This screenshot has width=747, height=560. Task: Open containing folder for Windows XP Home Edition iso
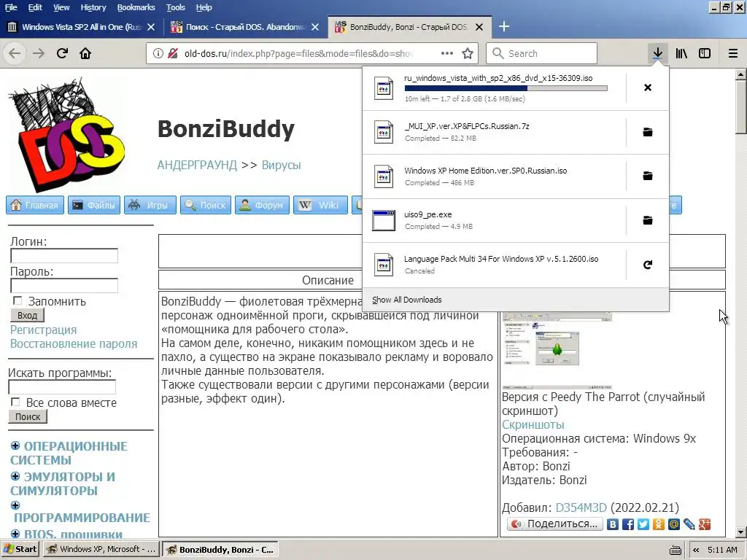(648, 176)
